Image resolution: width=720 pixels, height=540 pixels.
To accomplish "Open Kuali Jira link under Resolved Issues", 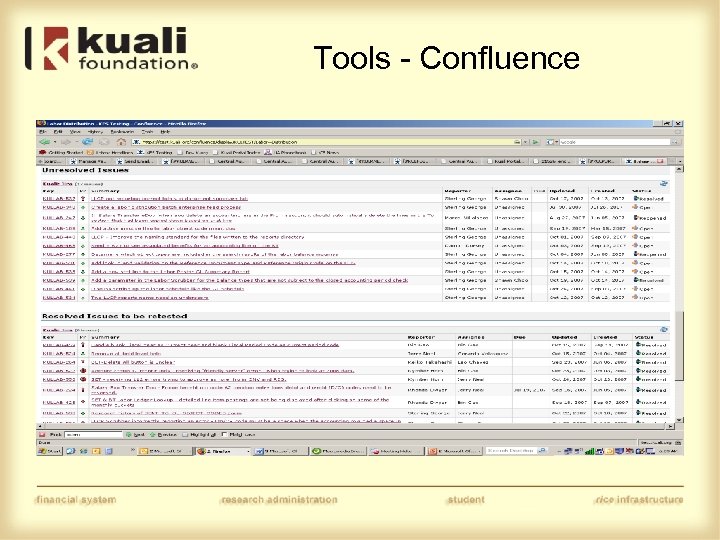I will point(57,330).
